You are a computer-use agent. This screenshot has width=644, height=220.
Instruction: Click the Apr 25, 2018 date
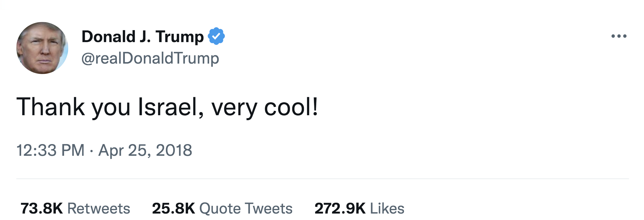(145, 151)
